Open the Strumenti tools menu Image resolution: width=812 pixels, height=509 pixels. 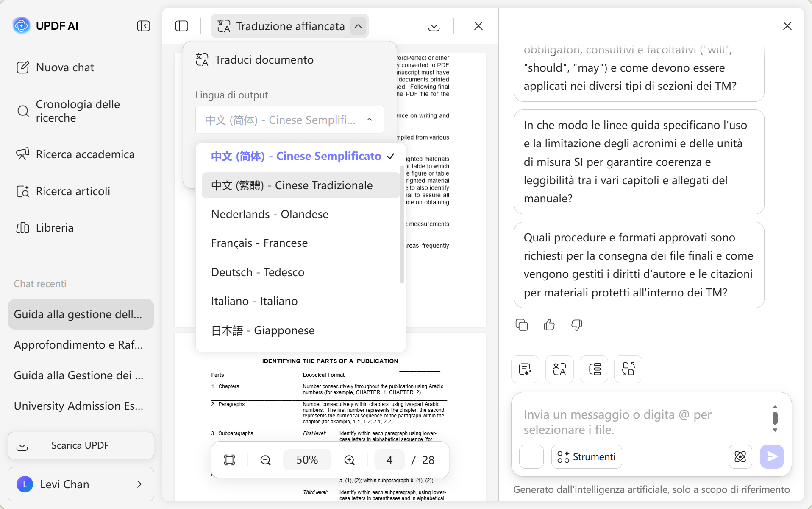pos(587,456)
